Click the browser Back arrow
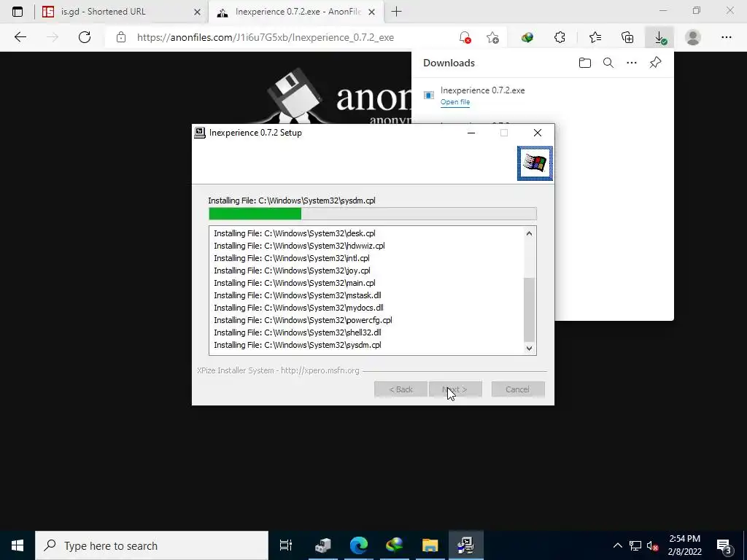 point(20,37)
